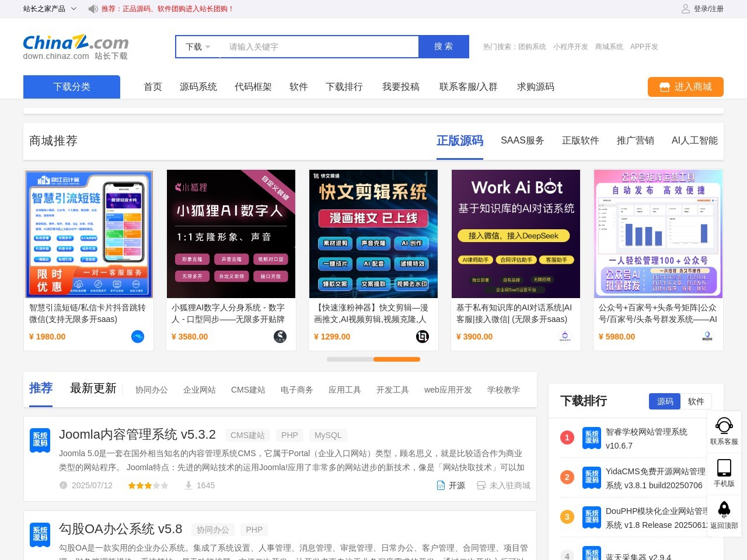Click the 返回顶部 rocket icon
This screenshot has height=560, width=747.
tap(724, 510)
